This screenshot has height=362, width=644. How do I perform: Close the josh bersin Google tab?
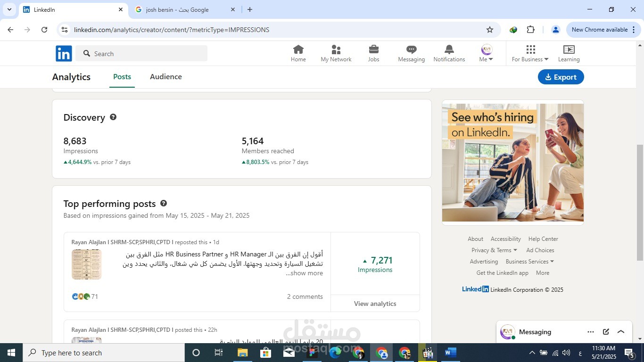coord(232,9)
